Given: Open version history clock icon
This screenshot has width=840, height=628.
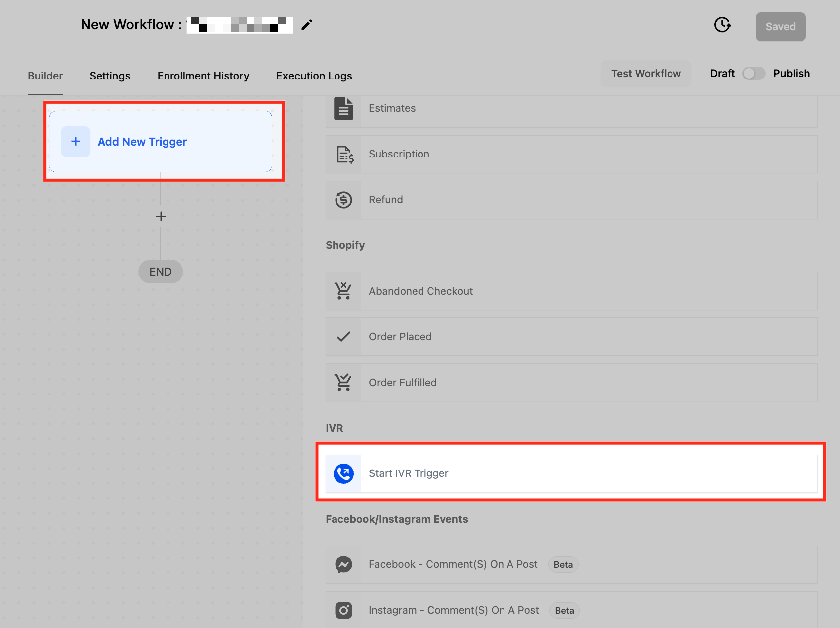Looking at the screenshot, I should tap(722, 25).
